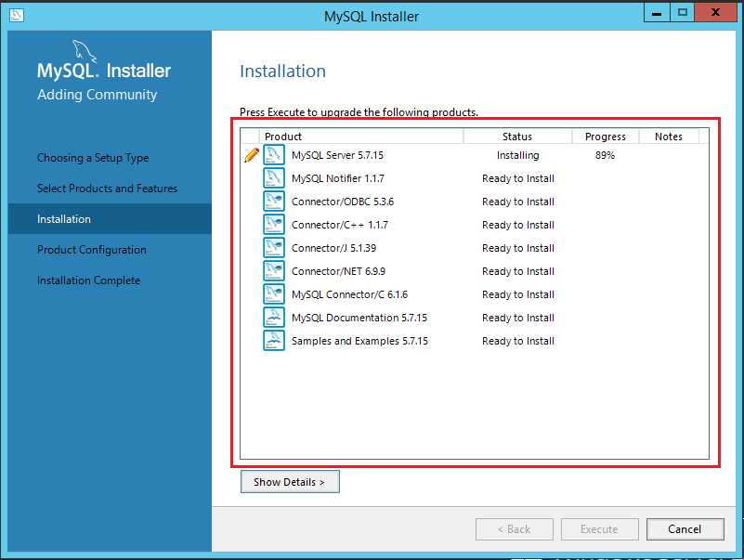Click the MySQL Connector/C 6.1.6 product icon
The height and width of the screenshot is (560, 744).
coord(274,294)
